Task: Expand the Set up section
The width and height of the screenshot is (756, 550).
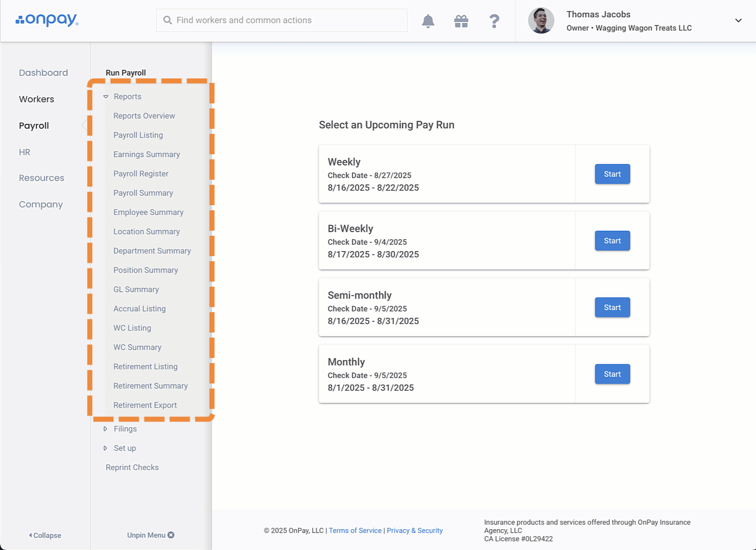Action: click(105, 448)
